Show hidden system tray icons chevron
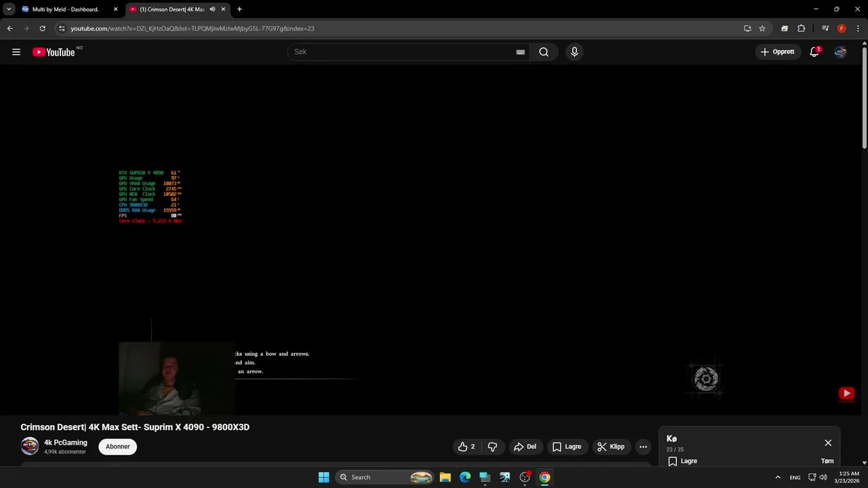Viewport: 868px width, 488px height. pyautogui.click(x=778, y=477)
